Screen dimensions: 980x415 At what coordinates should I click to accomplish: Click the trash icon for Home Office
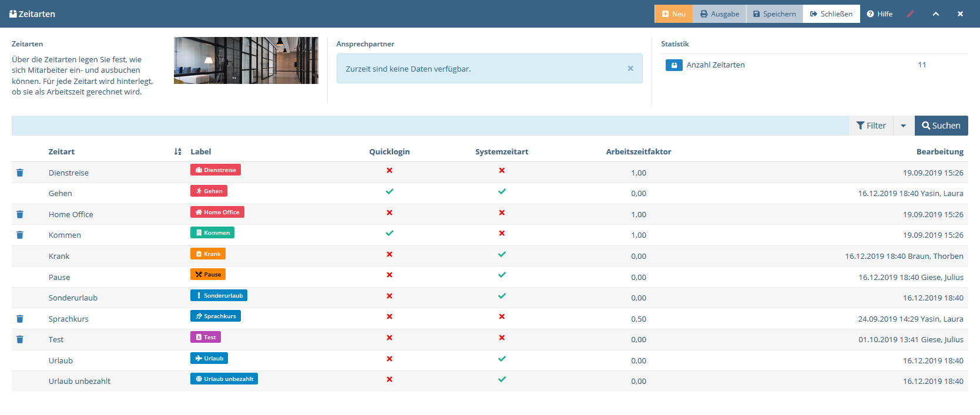[20, 214]
